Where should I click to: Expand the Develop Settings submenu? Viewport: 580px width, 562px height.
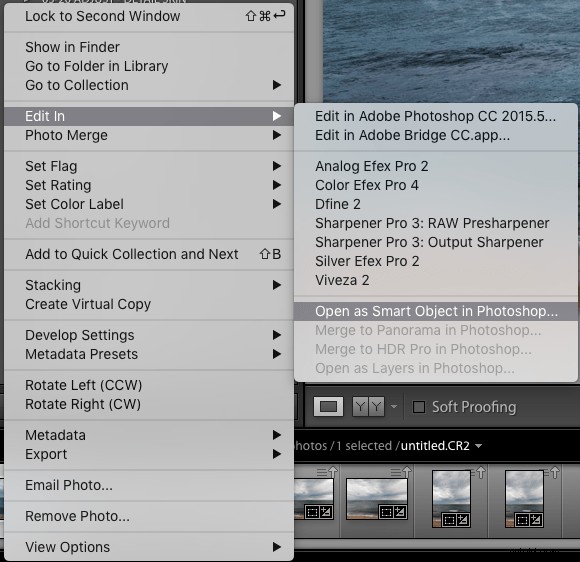coord(149,335)
